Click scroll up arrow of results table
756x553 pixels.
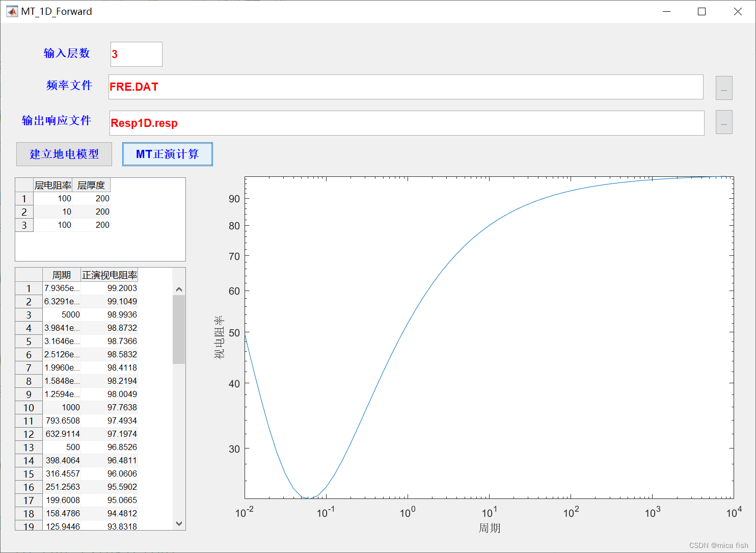(179, 289)
